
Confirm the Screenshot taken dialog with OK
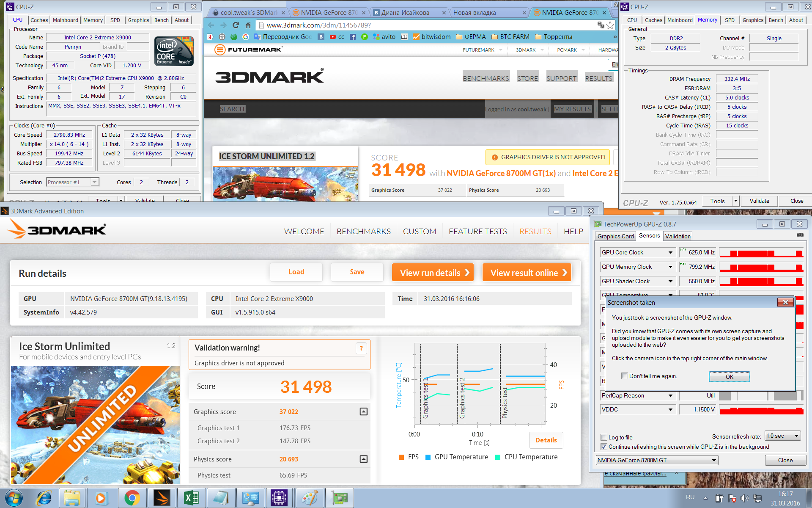pyautogui.click(x=729, y=377)
